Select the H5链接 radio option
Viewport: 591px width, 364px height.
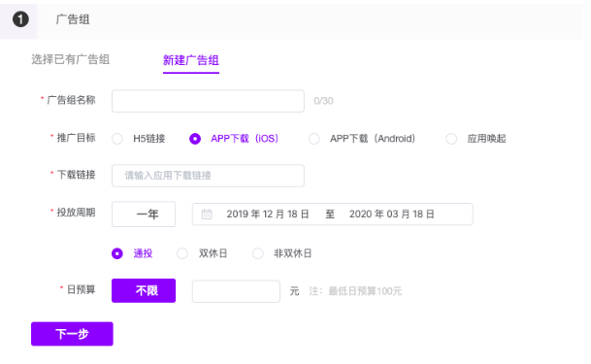point(117,139)
